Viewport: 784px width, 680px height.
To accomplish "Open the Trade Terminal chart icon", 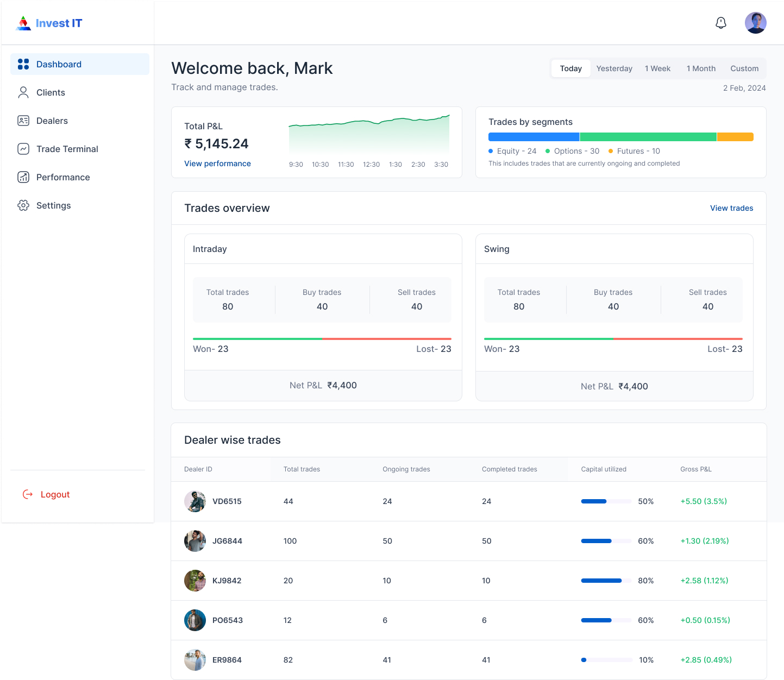I will [23, 149].
